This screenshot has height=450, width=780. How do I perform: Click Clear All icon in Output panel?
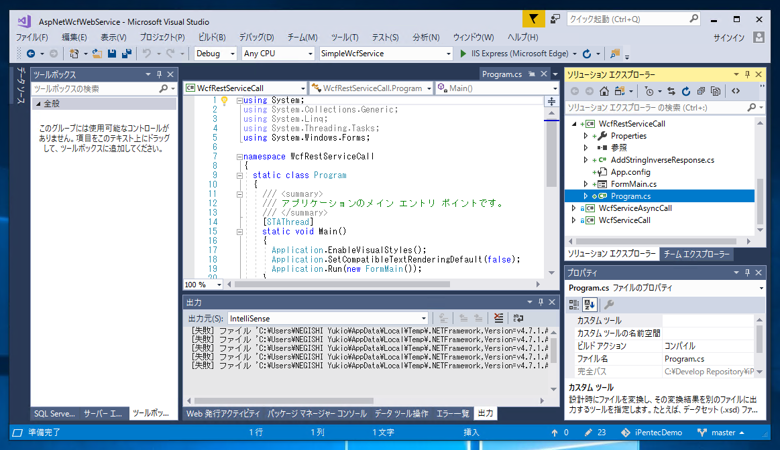point(498,318)
